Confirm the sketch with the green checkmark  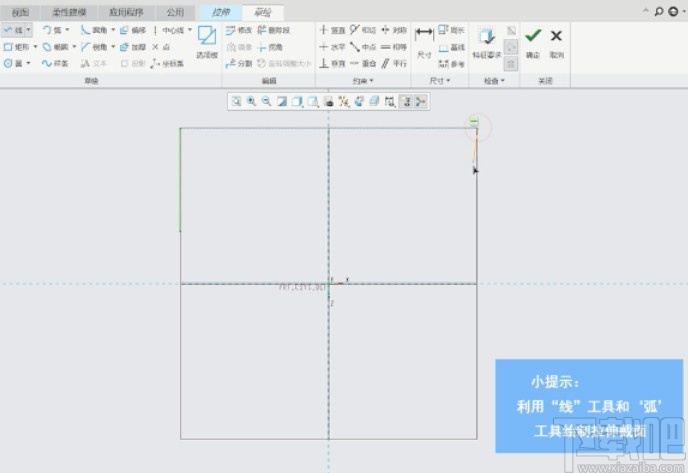[533, 42]
